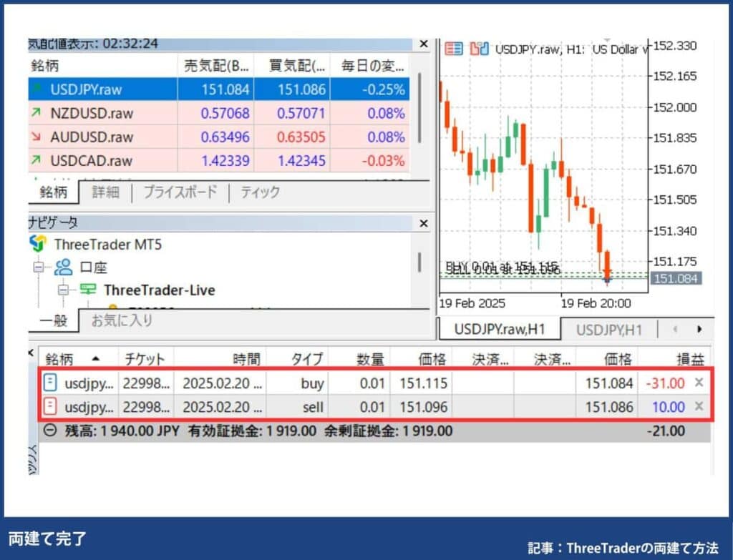The width and height of the screenshot is (733, 560).
Task: Switch to the お気に入り navigator tab
Action: click(122, 320)
